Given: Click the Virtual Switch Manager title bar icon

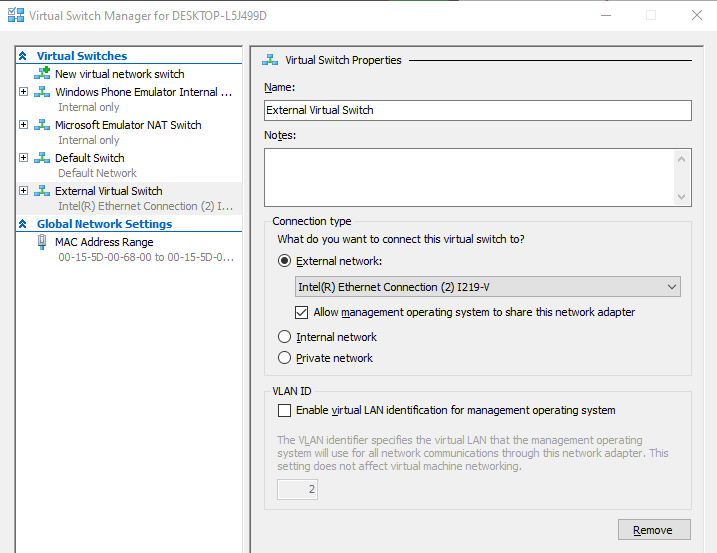Looking at the screenshot, I should pyautogui.click(x=15, y=16).
